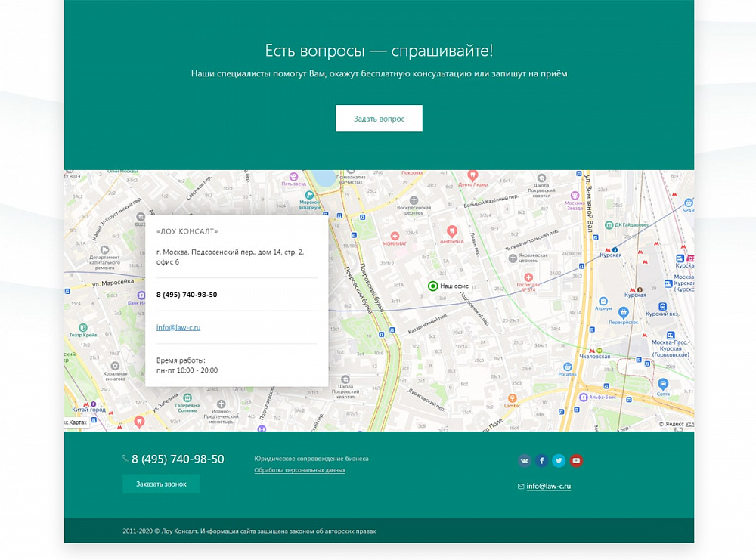
Task: Select the Воскресенская церковь marker
Action: point(414,200)
